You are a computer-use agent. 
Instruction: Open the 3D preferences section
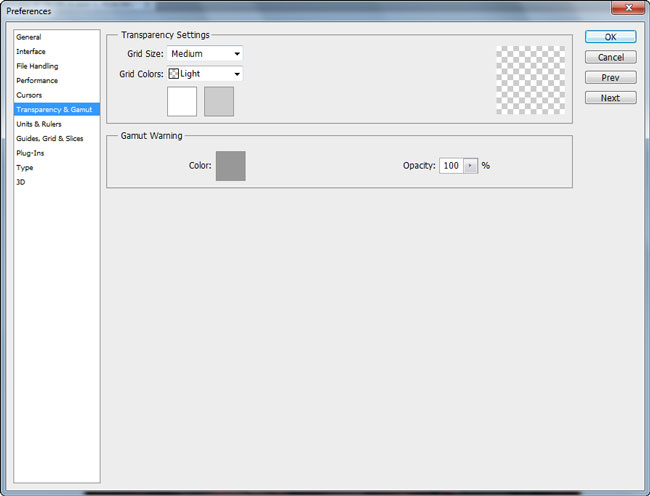[x=21, y=182]
